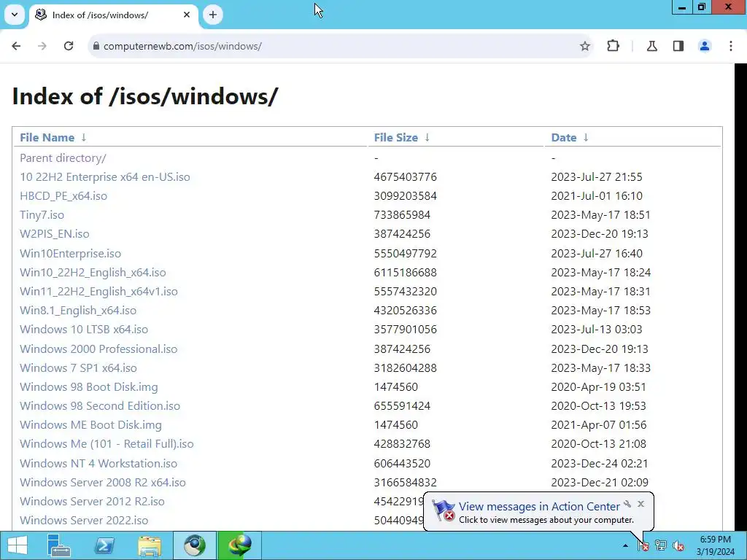Open File Explorer from the taskbar
Viewport: 747px width, 560px height.
click(149, 545)
